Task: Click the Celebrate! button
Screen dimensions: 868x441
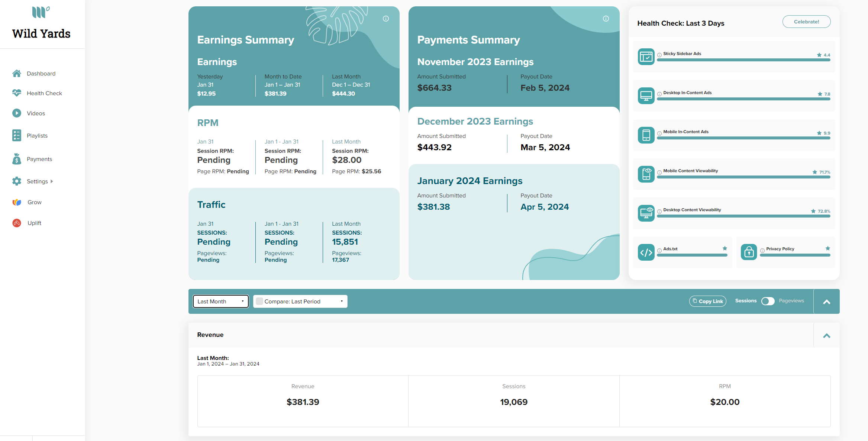Action: [806, 22]
